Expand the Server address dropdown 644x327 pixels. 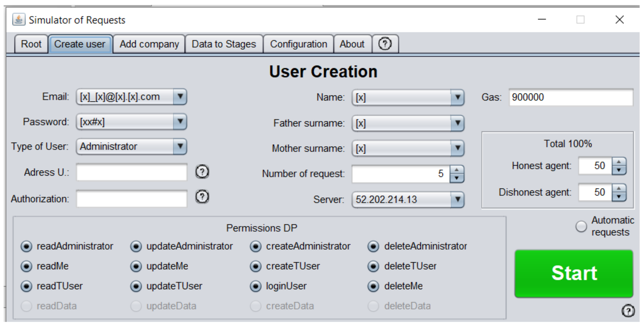point(457,200)
